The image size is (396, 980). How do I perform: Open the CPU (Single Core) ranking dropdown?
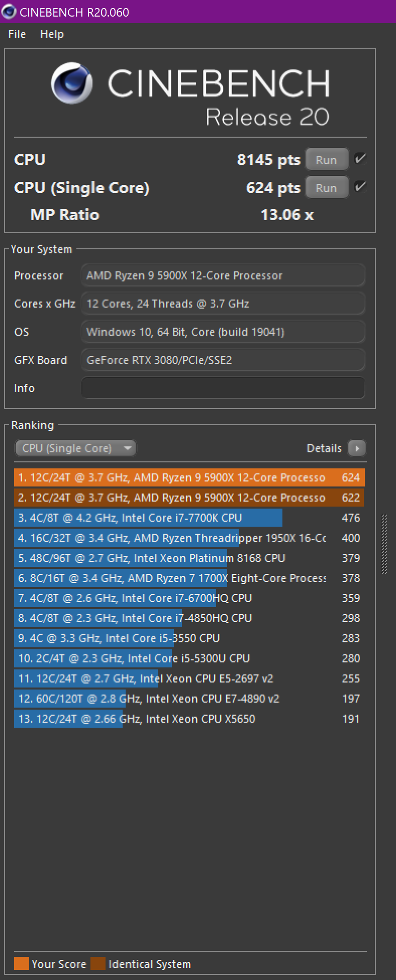[x=75, y=448]
